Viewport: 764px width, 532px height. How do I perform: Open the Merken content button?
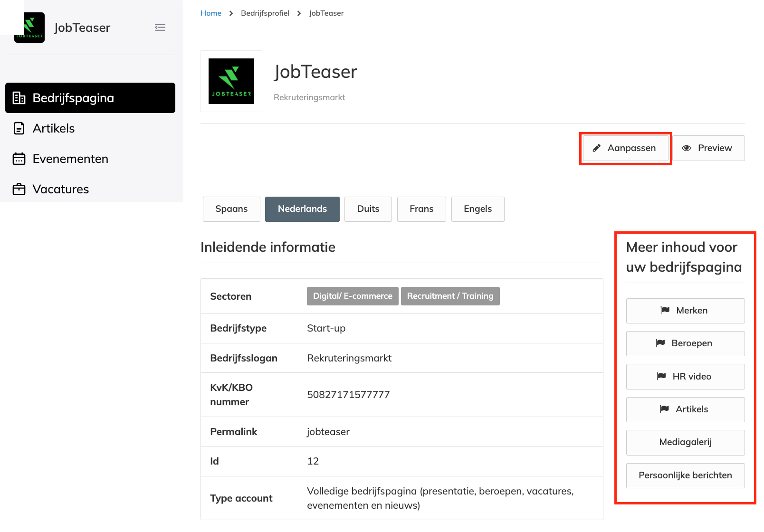click(x=685, y=311)
